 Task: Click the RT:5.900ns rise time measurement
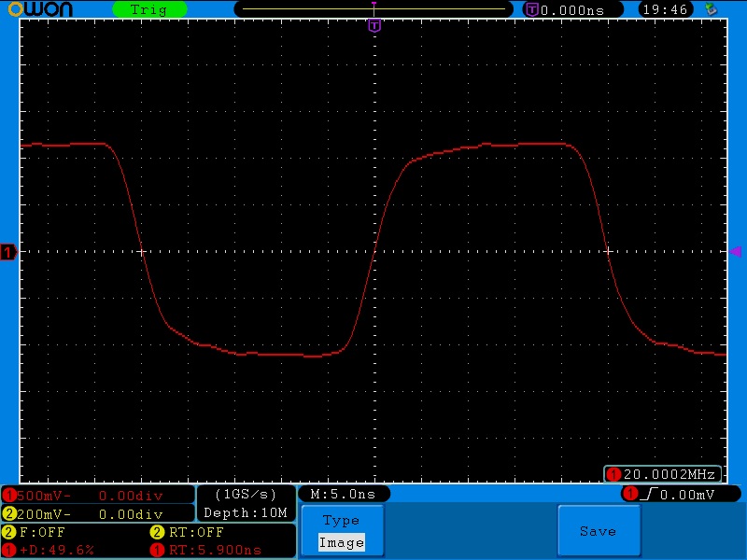click(x=205, y=550)
